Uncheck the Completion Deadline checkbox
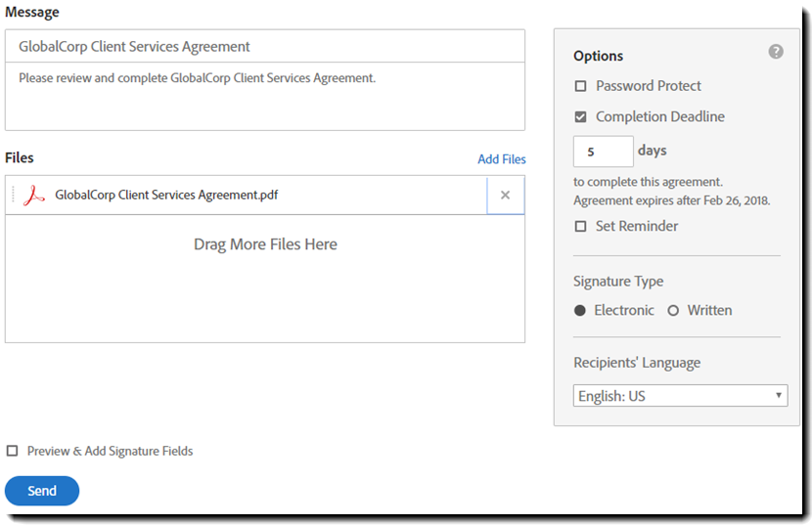Screen dimensions: 812x525 pos(580,117)
